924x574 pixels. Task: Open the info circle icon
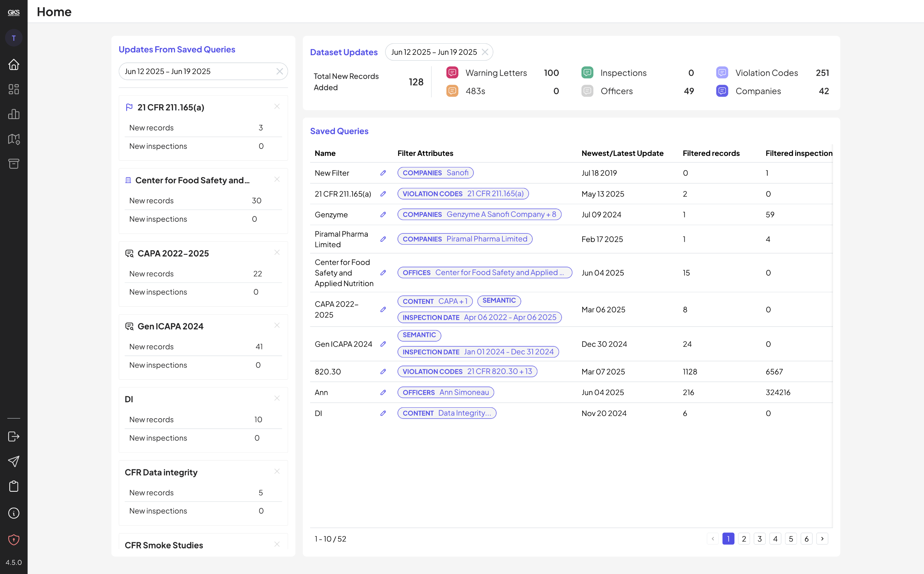coord(14,513)
